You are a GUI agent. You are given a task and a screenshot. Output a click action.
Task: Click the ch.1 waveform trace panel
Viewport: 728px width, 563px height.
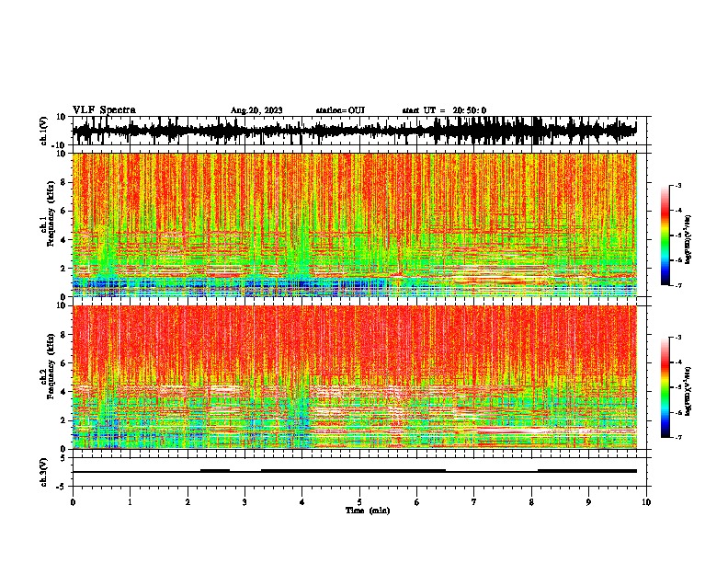click(361, 131)
